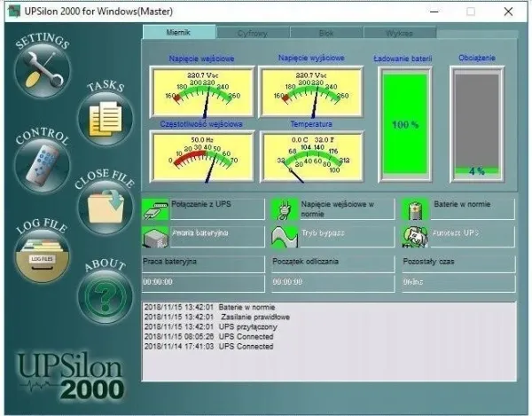Click the Ładowanie baterii 100% bar
532x416 pixels.
pyautogui.click(x=404, y=122)
